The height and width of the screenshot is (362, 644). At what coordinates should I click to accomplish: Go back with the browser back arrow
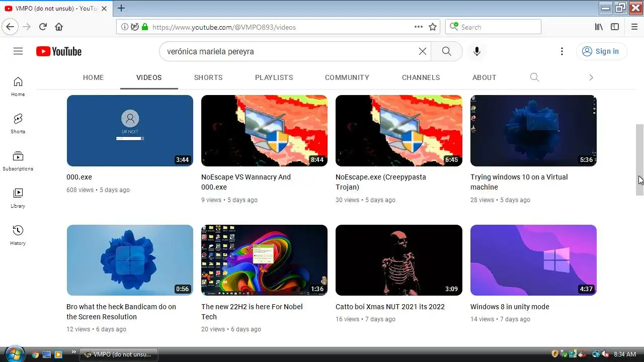tap(10, 27)
